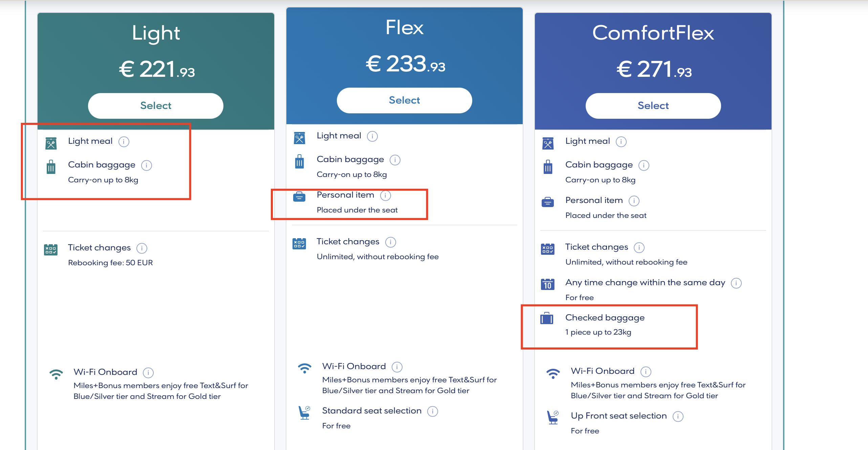This screenshot has width=868, height=450.
Task: Click the Checked baggage suitcase icon
Action: pos(547,318)
